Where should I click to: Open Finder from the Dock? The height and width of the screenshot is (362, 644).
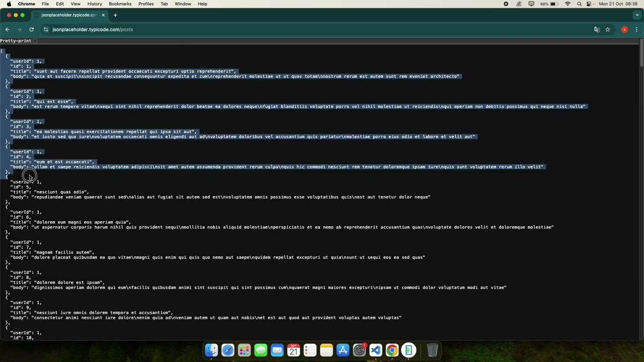211,350
